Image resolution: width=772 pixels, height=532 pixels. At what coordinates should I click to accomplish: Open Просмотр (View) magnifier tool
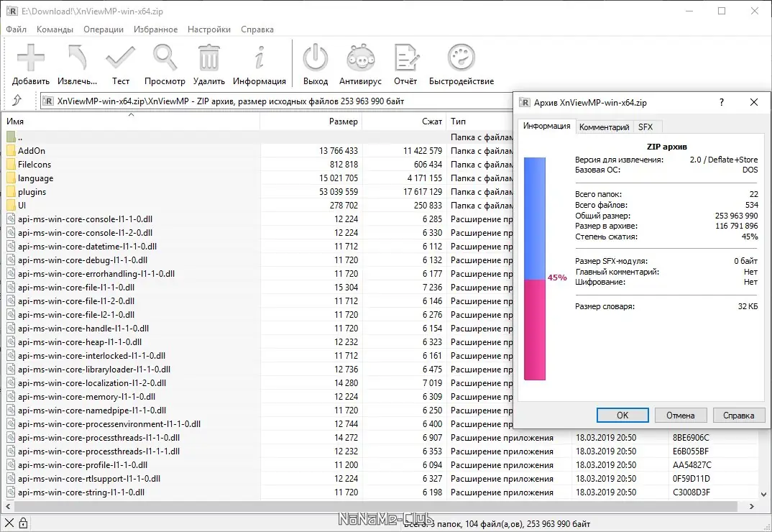(165, 58)
